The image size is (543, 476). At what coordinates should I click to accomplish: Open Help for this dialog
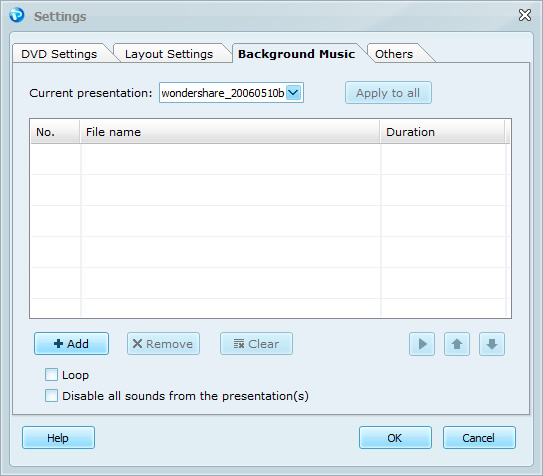[58, 438]
